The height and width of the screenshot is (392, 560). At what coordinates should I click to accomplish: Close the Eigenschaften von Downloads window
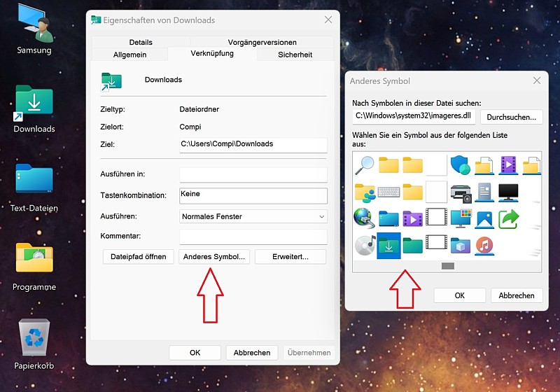point(328,20)
